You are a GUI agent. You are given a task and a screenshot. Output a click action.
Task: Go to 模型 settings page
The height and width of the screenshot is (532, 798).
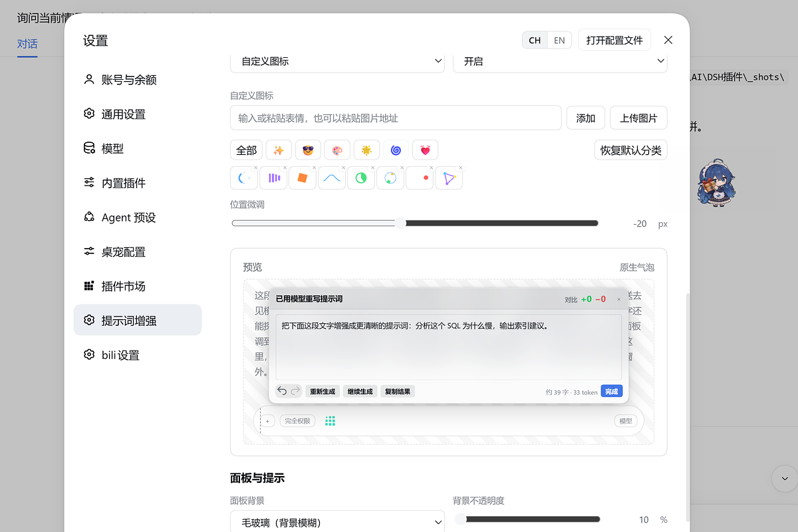138,148
